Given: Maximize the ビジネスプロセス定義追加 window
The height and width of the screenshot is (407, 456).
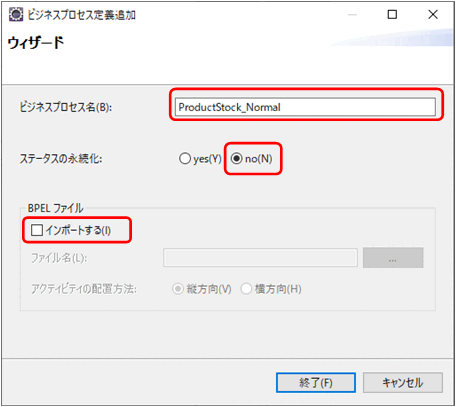Looking at the screenshot, I should [x=392, y=14].
